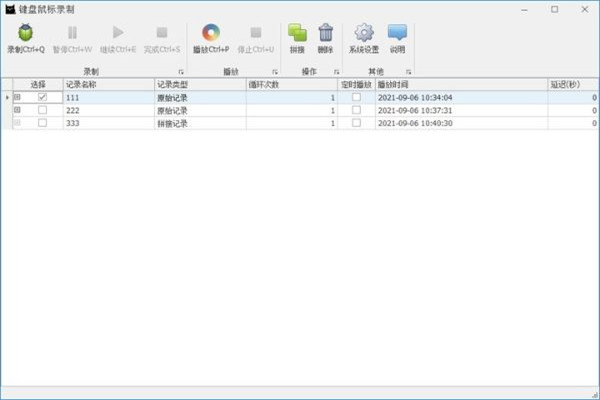Open the blue help description icon
Viewport: 600px width, 400px height.
pyautogui.click(x=397, y=33)
